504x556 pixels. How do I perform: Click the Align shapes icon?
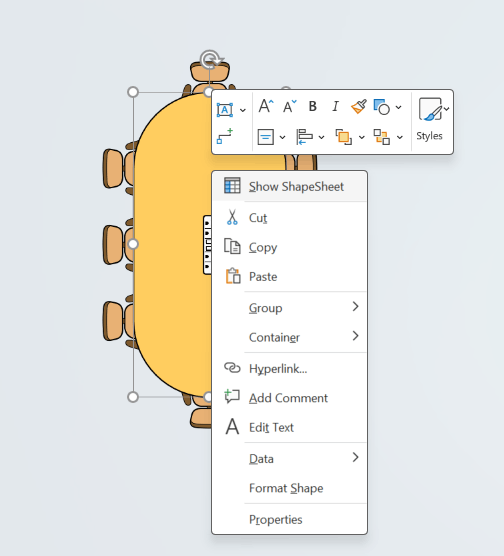click(304, 137)
